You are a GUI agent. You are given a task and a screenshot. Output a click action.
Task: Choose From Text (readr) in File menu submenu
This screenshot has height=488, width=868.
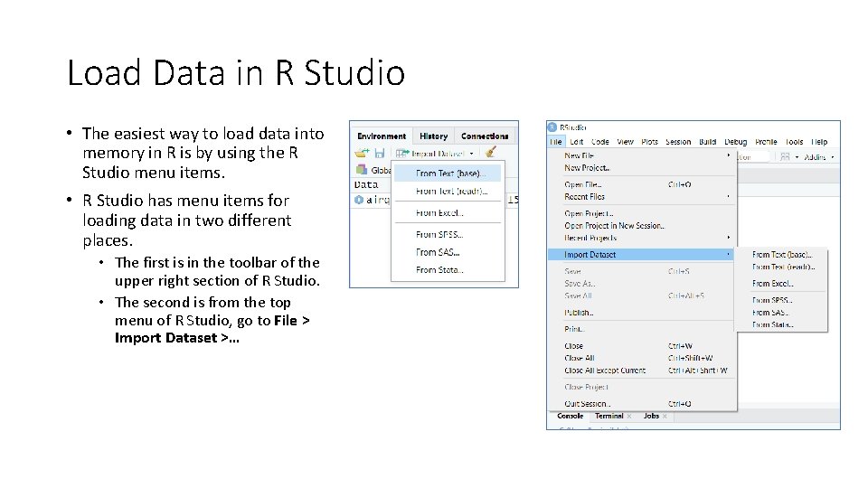click(781, 267)
